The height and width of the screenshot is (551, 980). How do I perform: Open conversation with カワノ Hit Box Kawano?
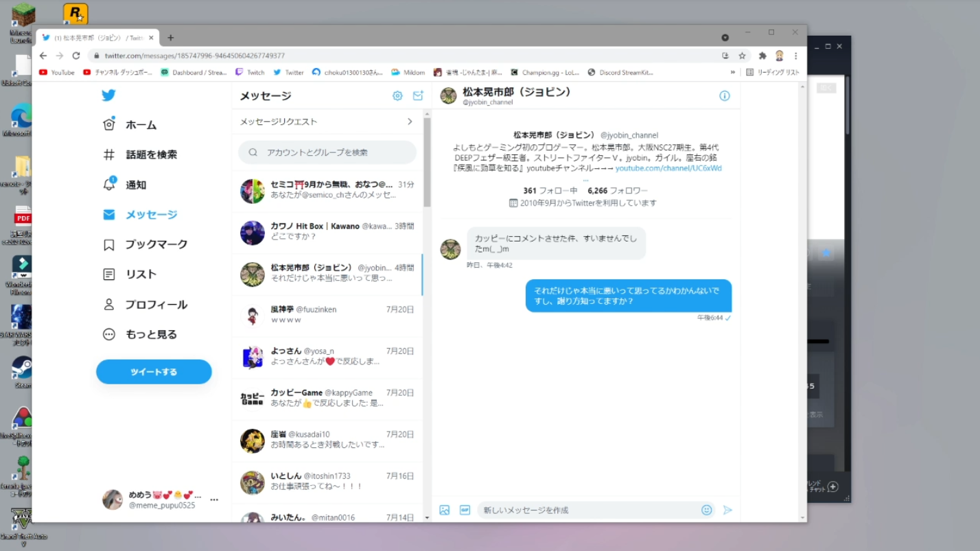(x=327, y=233)
